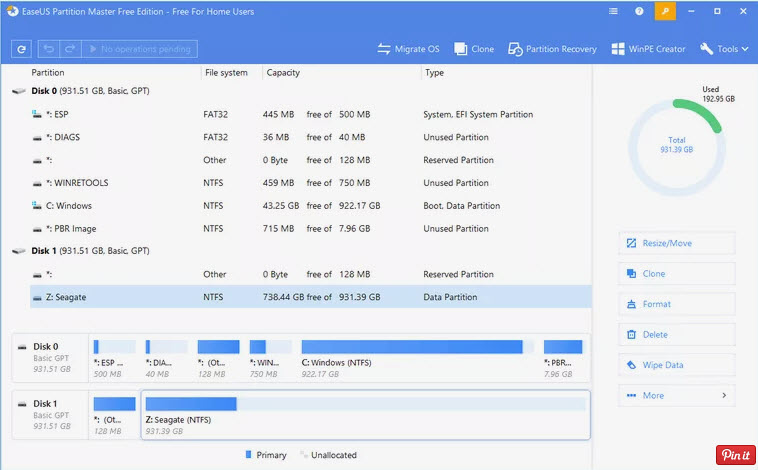Screen dimensions: 758x470
Task: Open the Migrate OS wizard
Action: (408, 49)
